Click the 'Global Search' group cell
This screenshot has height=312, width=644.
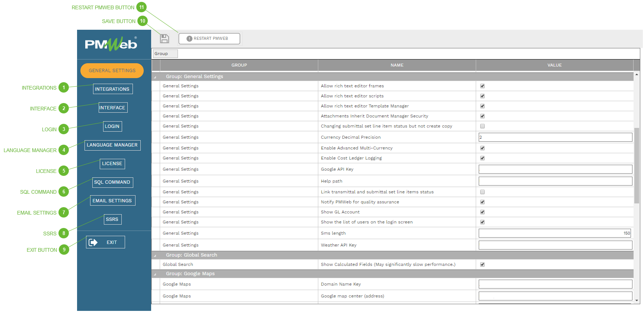(239, 264)
